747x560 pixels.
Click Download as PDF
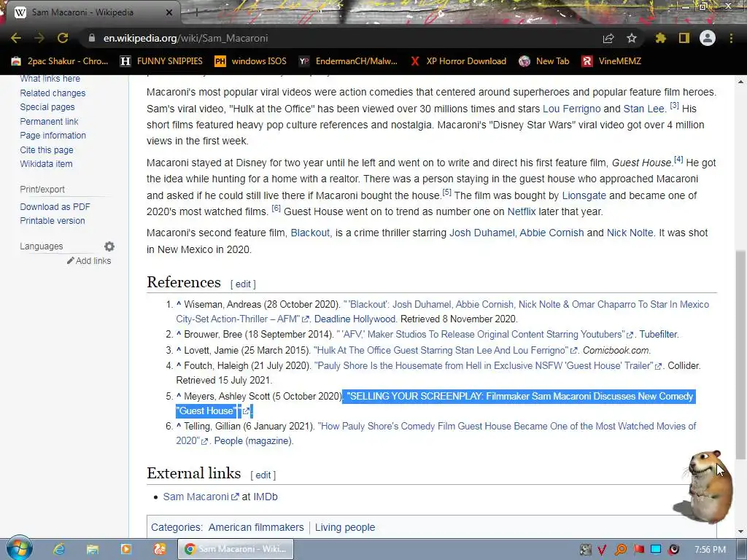55,206
